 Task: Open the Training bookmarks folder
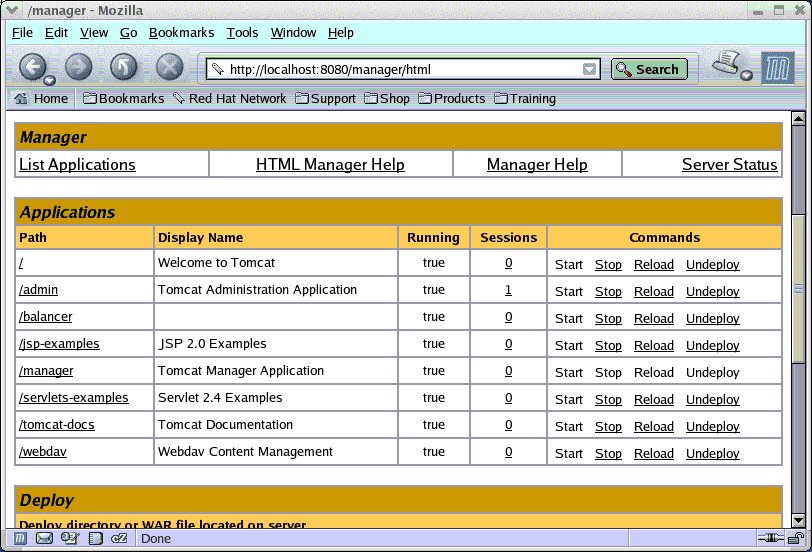click(x=525, y=98)
